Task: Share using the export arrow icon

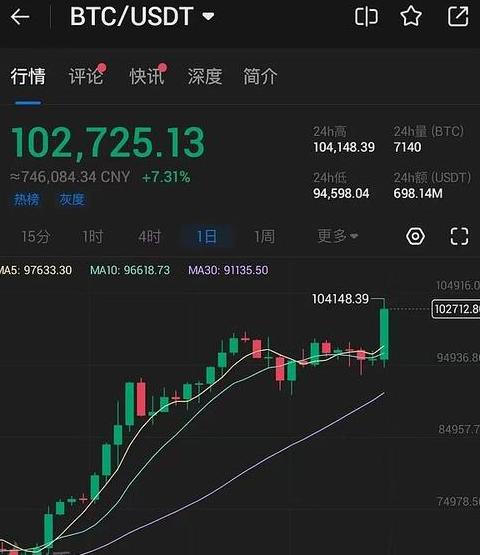Action: point(458,17)
